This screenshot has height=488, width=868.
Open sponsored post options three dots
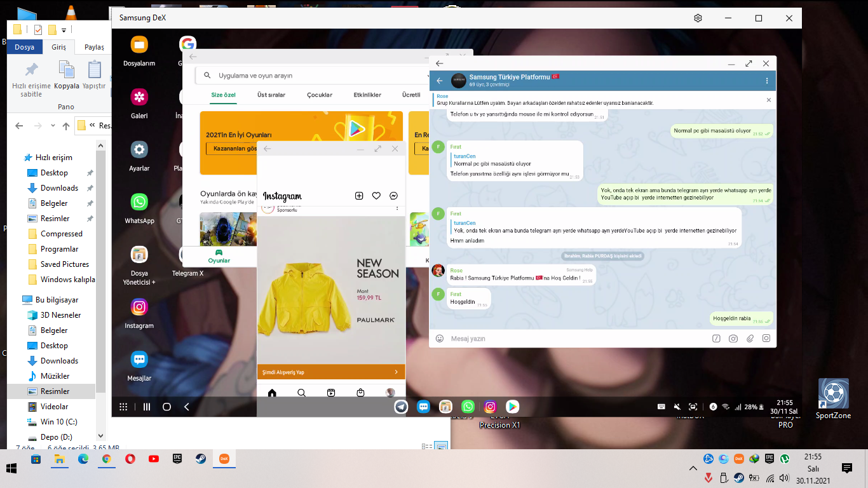tap(397, 208)
